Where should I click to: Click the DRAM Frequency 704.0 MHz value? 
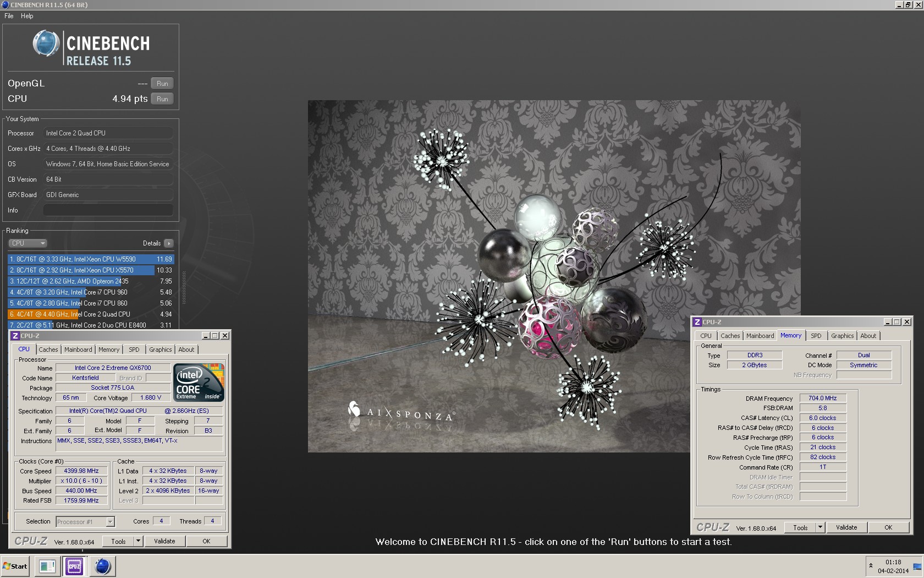coord(823,399)
